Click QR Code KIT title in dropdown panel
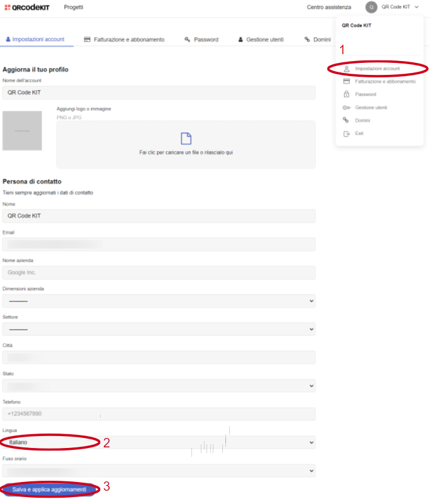The width and height of the screenshot is (430, 504). tap(356, 25)
